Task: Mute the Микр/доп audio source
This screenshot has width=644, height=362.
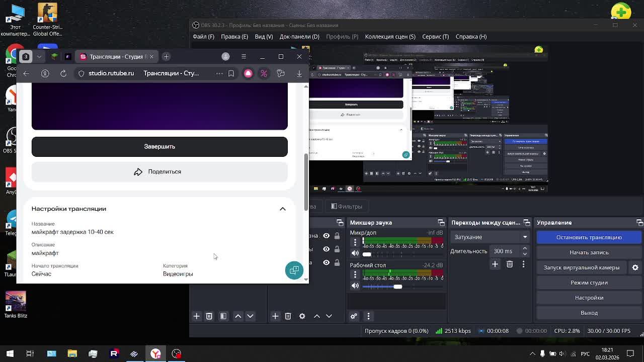Action: [355, 254]
